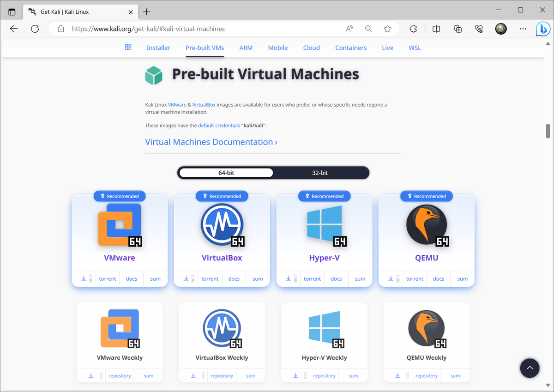
Task: Open Hyper-V Weekly repository link
Action: (325, 375)
